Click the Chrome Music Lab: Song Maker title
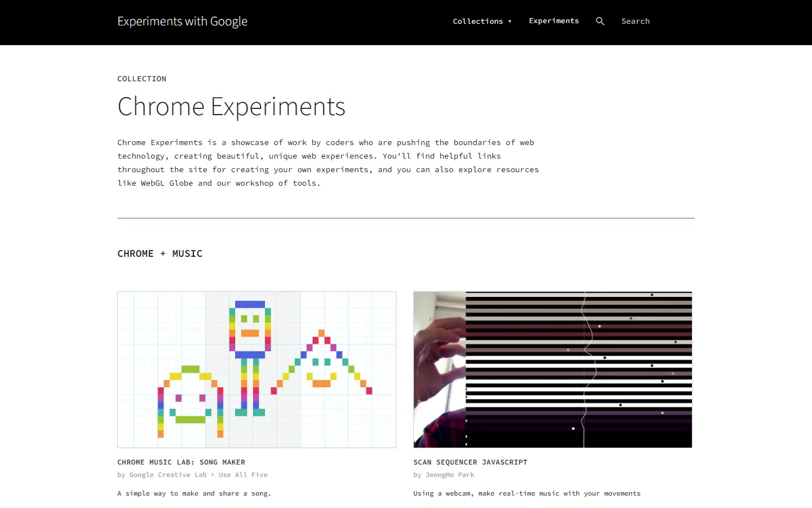Viewport: 812px width, 508px height. point(181,462)
